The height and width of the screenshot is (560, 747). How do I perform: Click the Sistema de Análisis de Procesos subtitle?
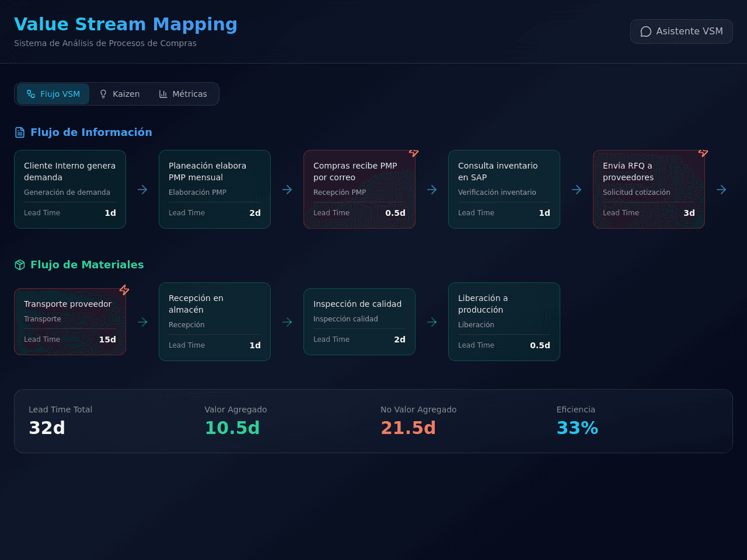point(105,43)
